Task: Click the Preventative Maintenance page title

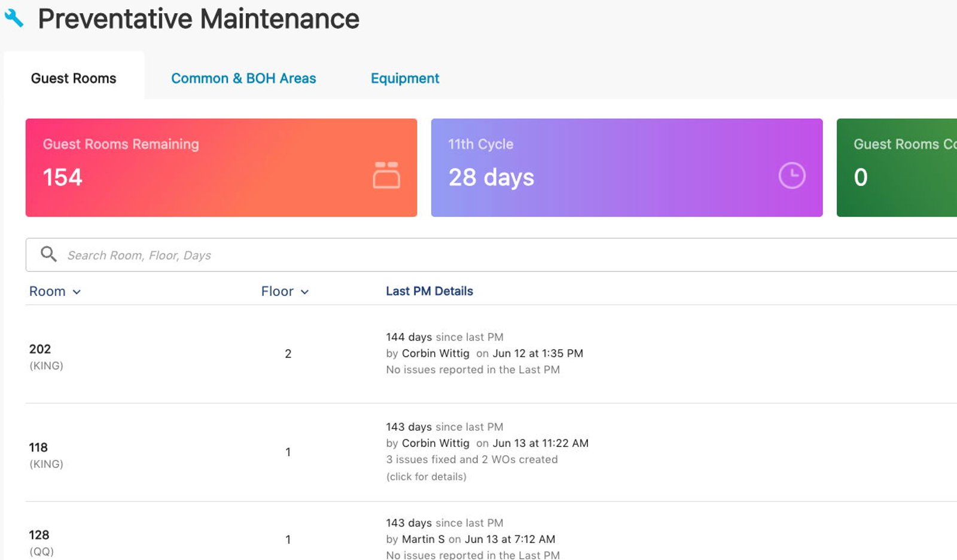Action: (x=199, y=19)
